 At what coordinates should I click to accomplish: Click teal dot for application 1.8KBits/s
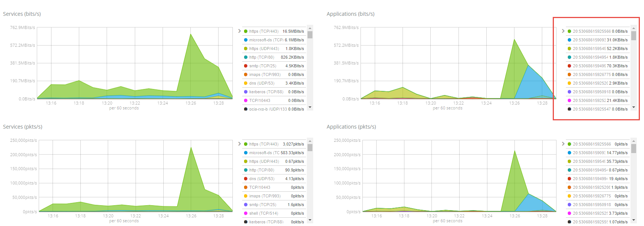point(569,57)
